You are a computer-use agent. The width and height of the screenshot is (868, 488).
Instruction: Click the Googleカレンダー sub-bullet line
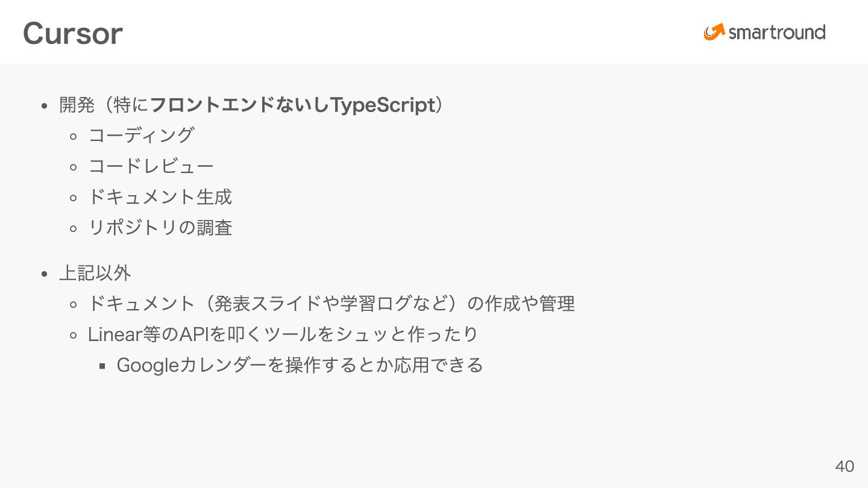click(300, 364)
